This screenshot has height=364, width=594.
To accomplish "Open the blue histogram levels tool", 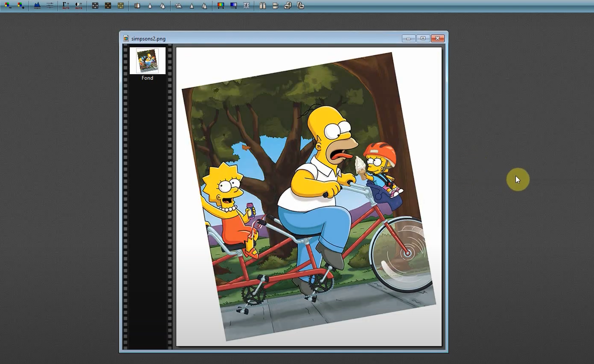I will point(37,6).
